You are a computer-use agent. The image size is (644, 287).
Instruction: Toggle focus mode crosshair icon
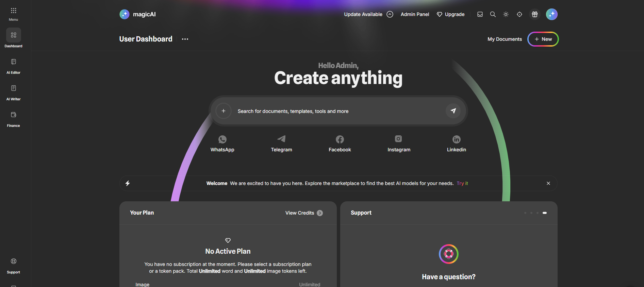(519, 14)
